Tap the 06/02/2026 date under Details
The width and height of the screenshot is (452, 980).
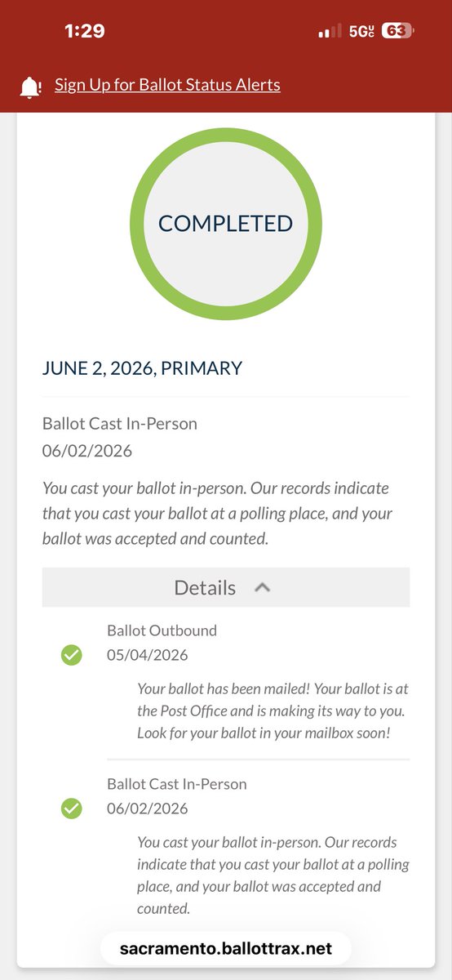(x=148, y=808)
